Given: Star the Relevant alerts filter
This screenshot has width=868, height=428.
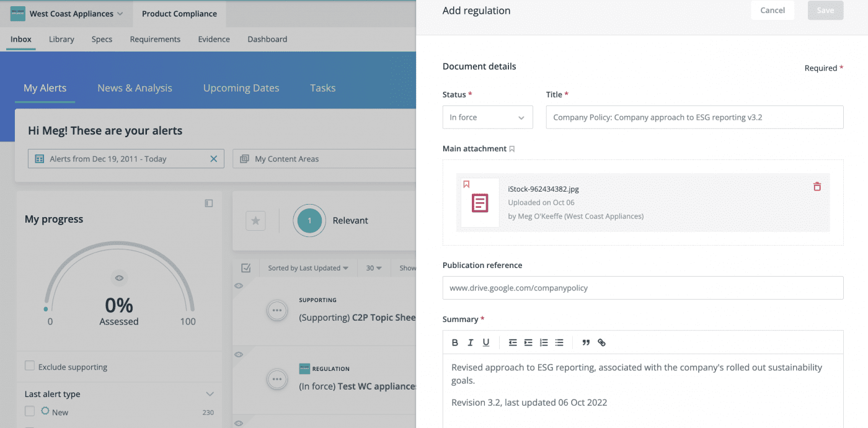Looking at the screenshot, I should pos(255,221).
